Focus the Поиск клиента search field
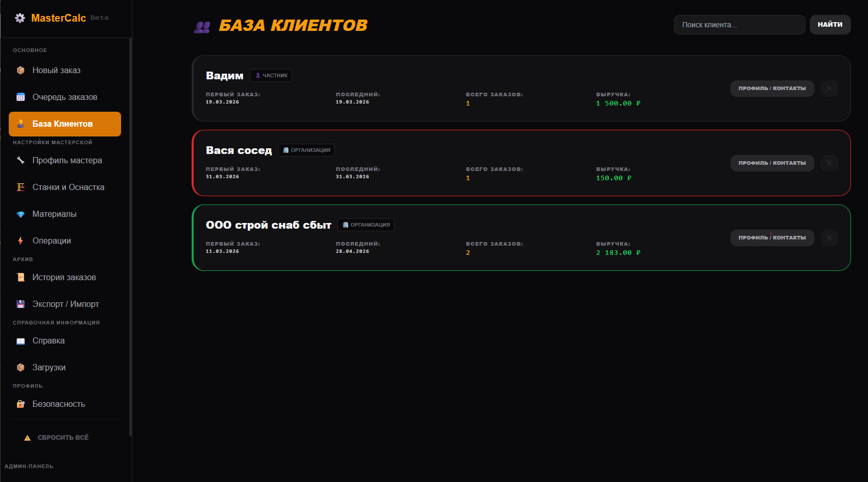This screenshot has height=482, width=868. click(x=739, y=25)
